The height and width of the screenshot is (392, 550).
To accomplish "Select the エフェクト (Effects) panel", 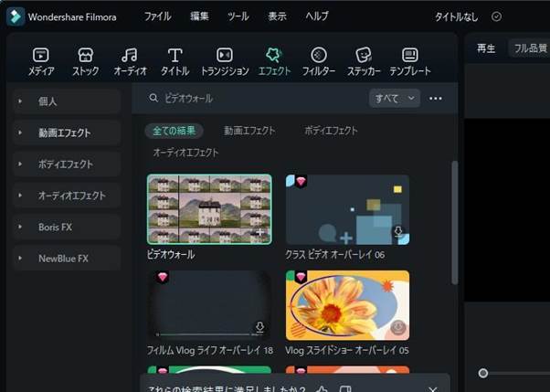I will click(274, 62).
